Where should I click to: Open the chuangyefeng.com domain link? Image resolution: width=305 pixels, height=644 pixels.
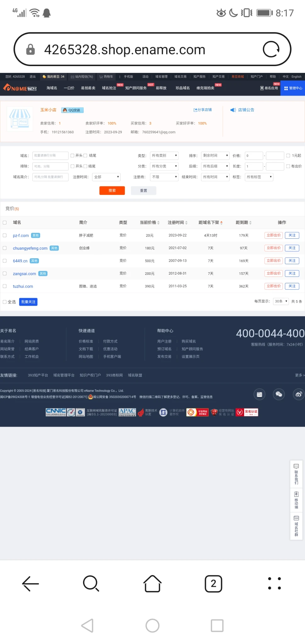[x=30, y=248]
